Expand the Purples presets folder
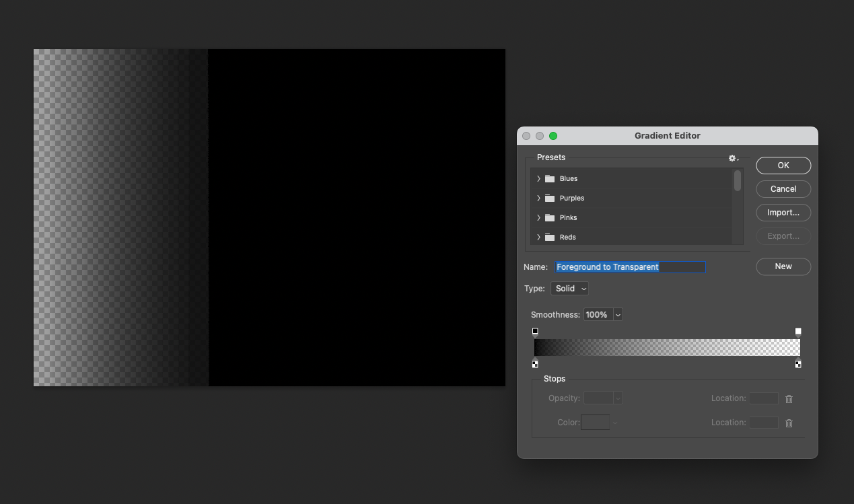The width and height of the screenshot is (854, 504). tap(538, 198)
